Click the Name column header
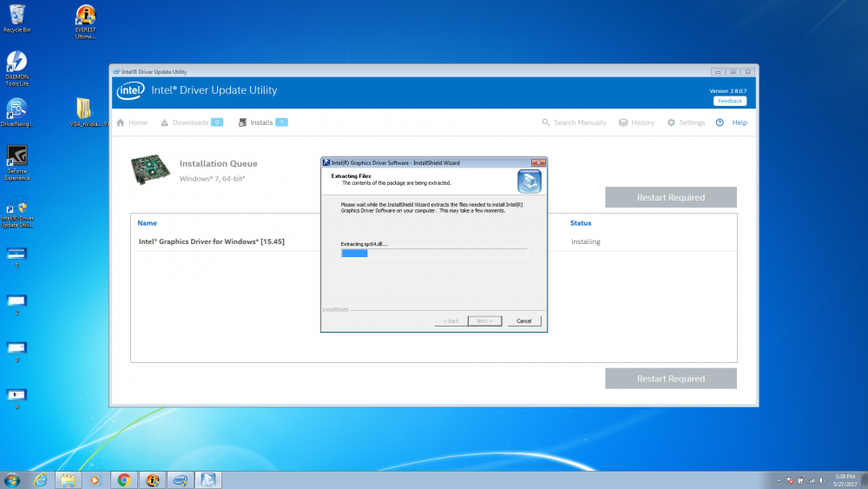Viewport: 868px width, 489px height. (x=148, y=222)
